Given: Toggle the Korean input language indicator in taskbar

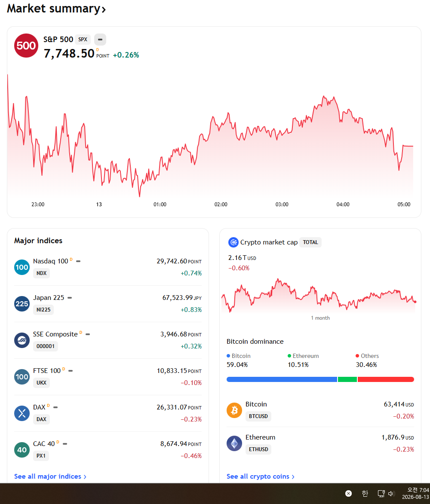Looking at the screenshot, I should (x=365, y=493).
